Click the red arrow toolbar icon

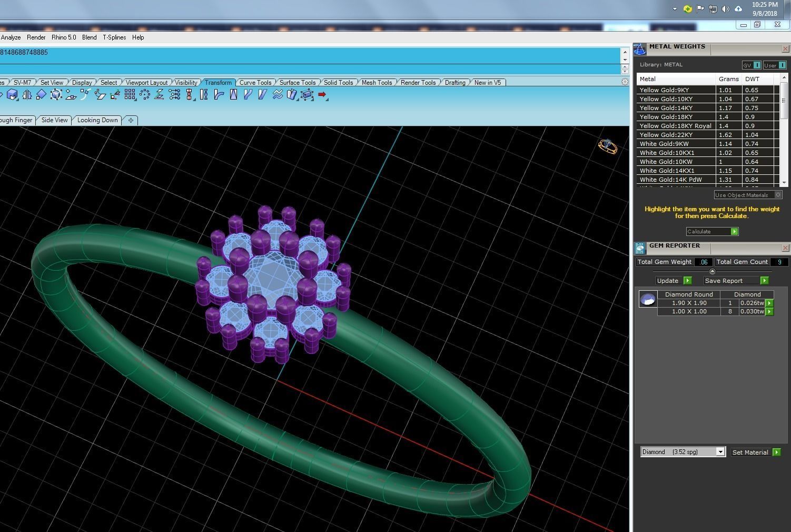(x=322, y=95)
